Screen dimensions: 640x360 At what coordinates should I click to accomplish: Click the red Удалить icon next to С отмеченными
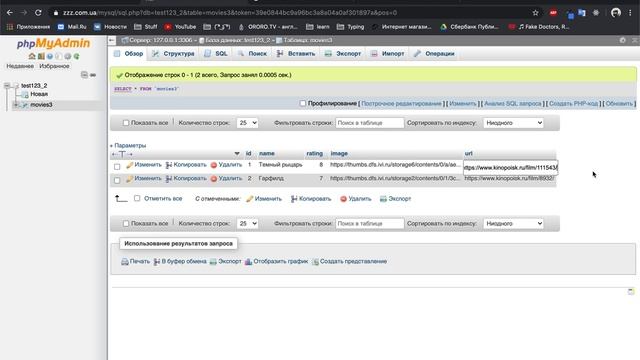[343, 199]
